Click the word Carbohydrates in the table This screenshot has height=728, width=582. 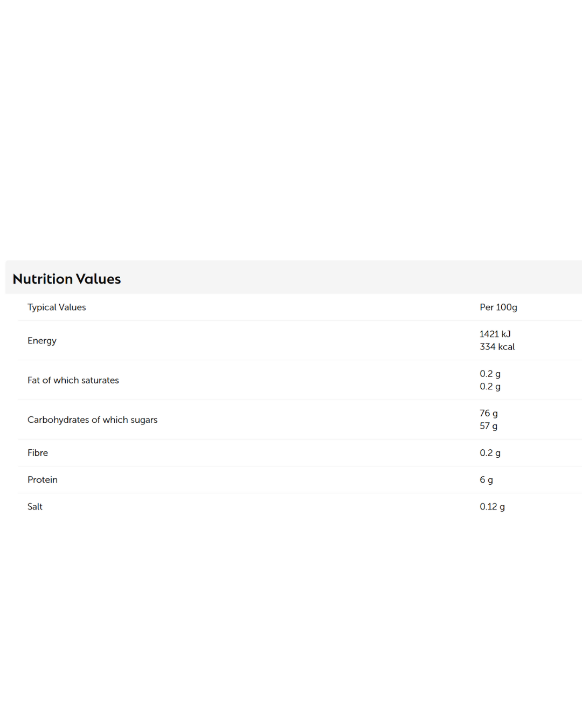pyautogui.click(x=58, y=420)
